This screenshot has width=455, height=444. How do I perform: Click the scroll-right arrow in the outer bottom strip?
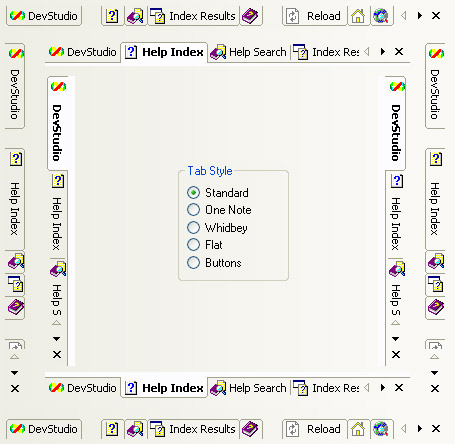point(420,428)
